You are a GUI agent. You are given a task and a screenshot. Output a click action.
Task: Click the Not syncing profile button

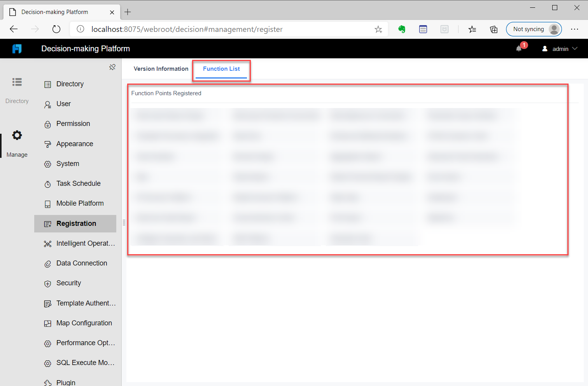(x=534, y=29)
